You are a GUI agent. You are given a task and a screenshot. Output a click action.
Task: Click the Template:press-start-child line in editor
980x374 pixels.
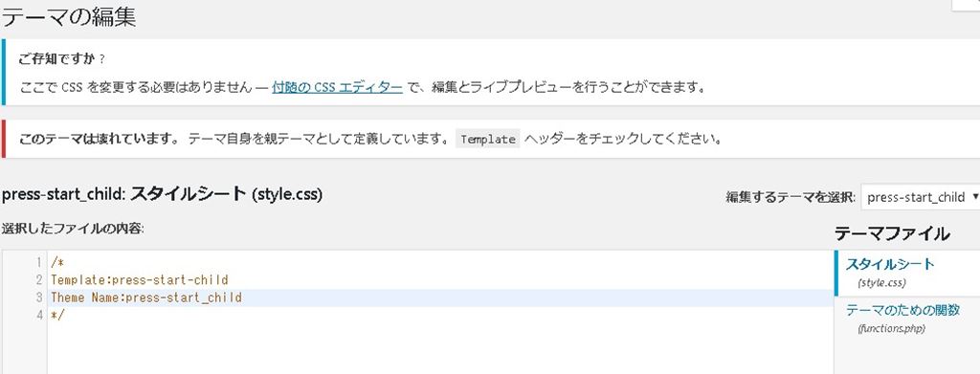coord(140,279)
